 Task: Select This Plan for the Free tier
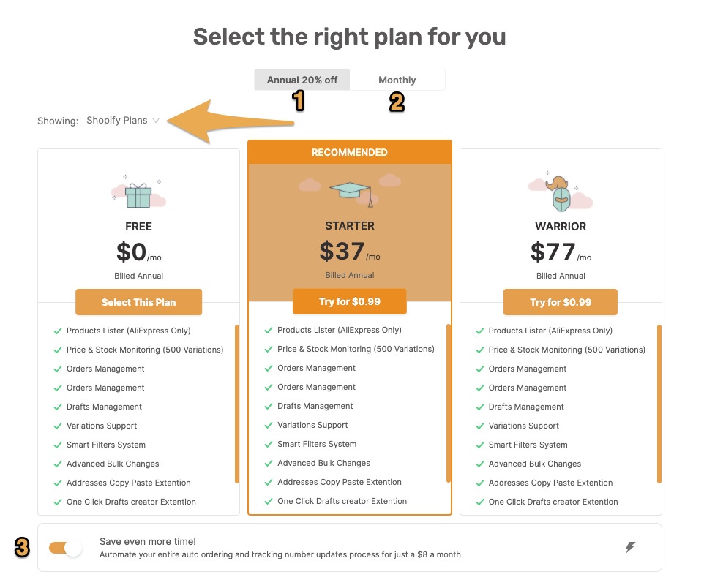(x=139, y=302)
